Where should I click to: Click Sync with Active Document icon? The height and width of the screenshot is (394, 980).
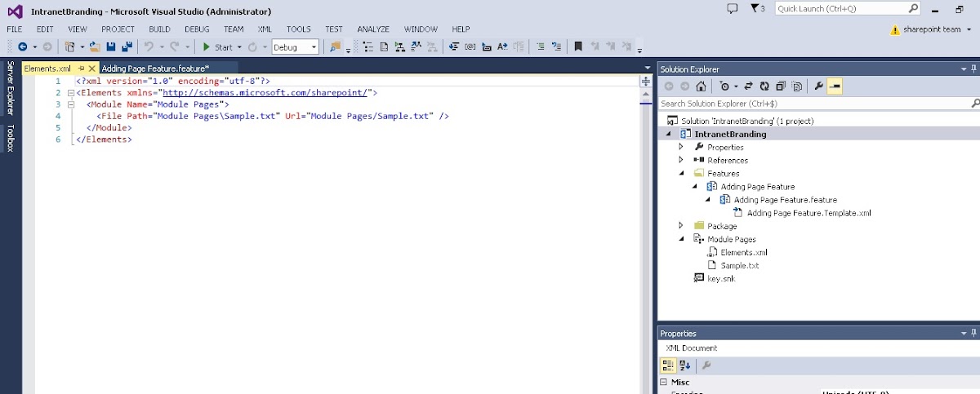click(747, 86)
